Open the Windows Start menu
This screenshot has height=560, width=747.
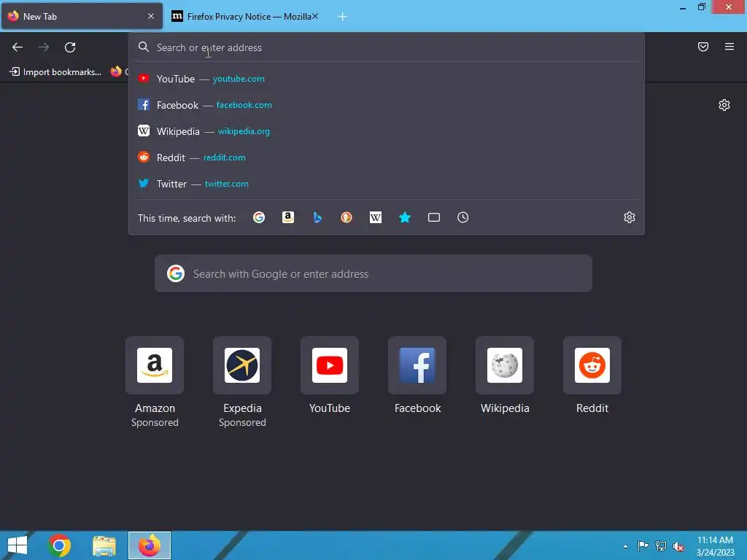click(x=18, y=545)
